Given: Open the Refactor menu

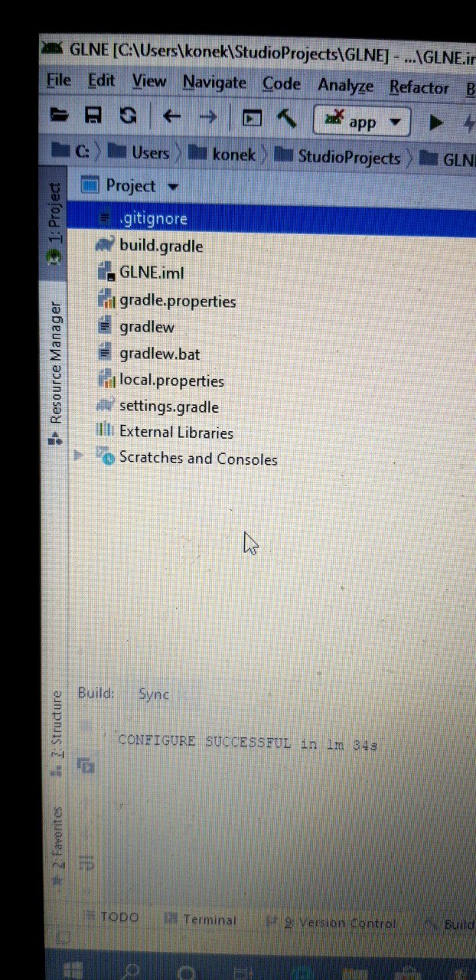Looking at the screenshot, I should coord(419,87).
